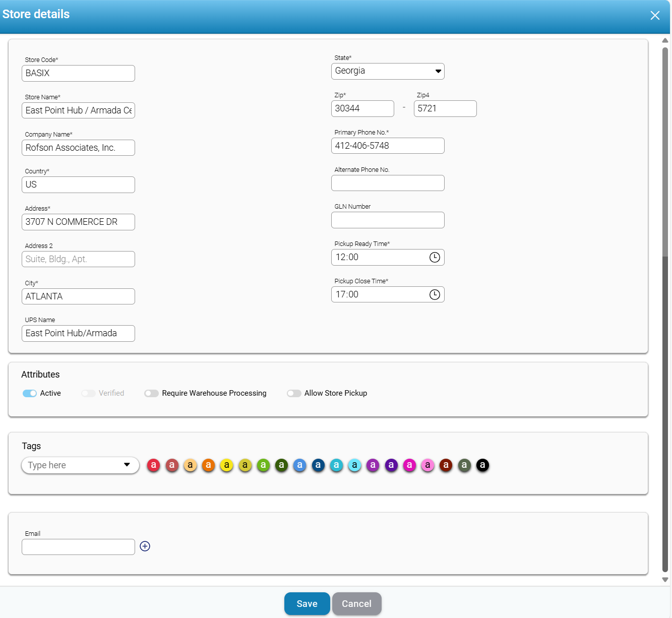The height and width of the screenshot is (618, 672).
Task: Close the Store details dialog with X
Action: click(655, 16)
